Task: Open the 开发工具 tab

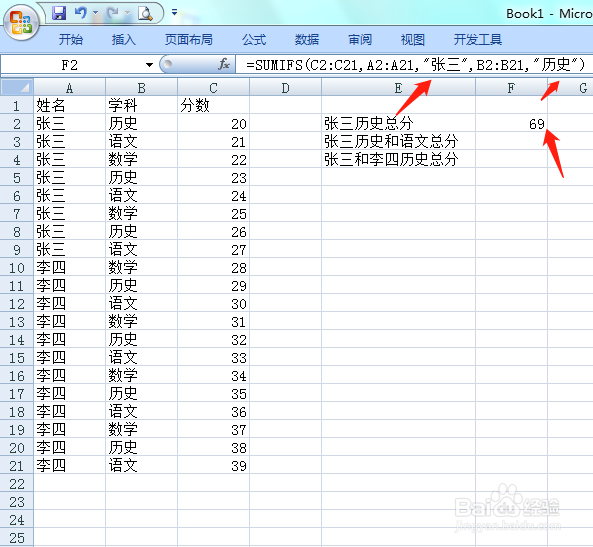Action: click(478, 39)
